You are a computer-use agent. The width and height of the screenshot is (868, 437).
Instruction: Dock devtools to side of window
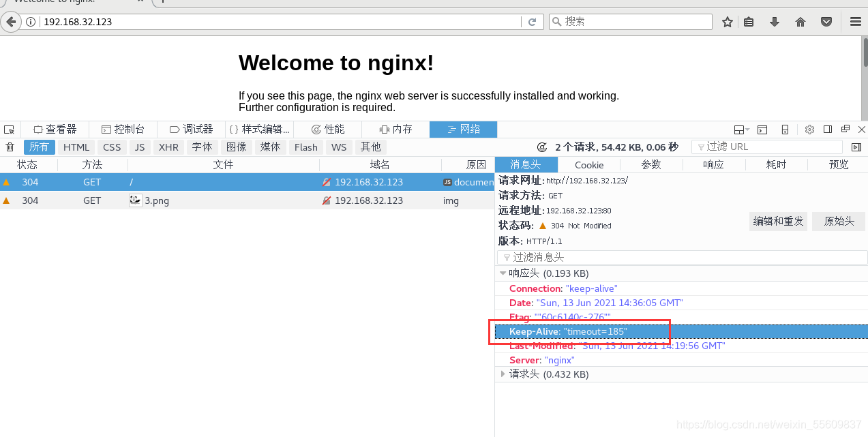pyautogui.click(x=828, y=130)
